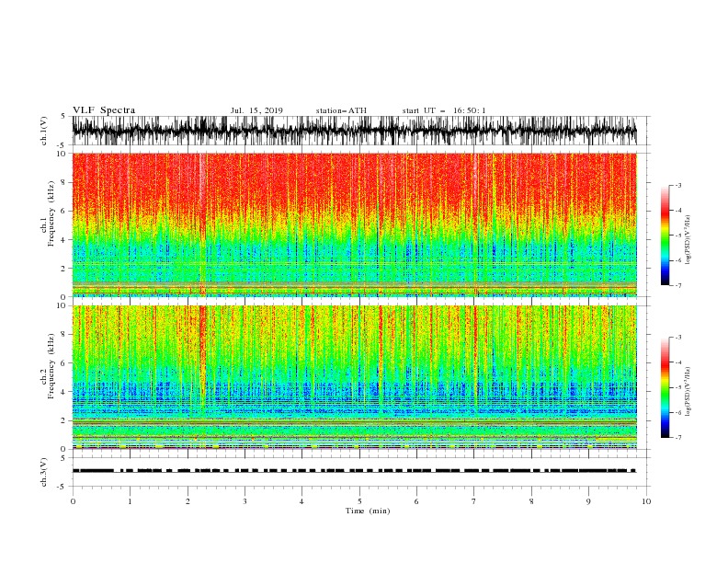Click the lower PSD color scale bar
The height and width of the screenshot is (563, 728).
[665, 387]
